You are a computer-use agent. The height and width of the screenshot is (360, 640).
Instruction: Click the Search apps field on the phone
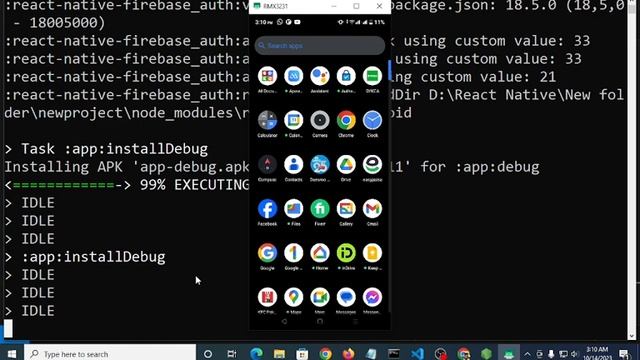[320, 46]
